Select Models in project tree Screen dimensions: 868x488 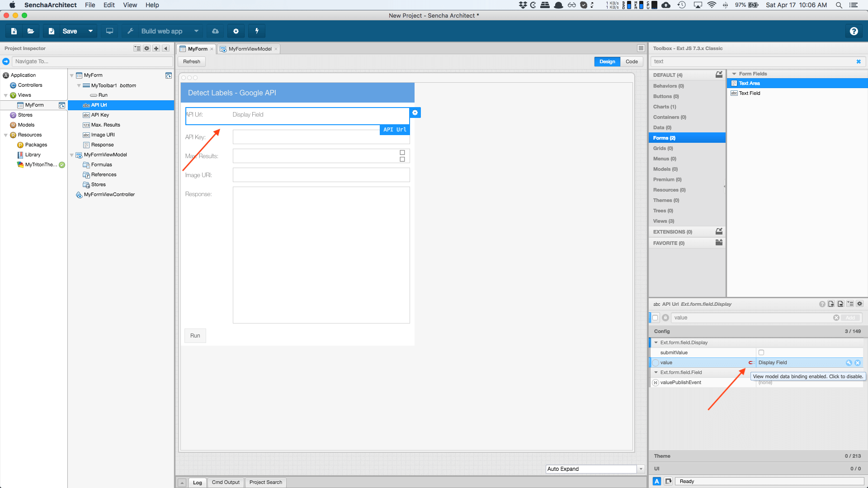[x=26, y=125]
